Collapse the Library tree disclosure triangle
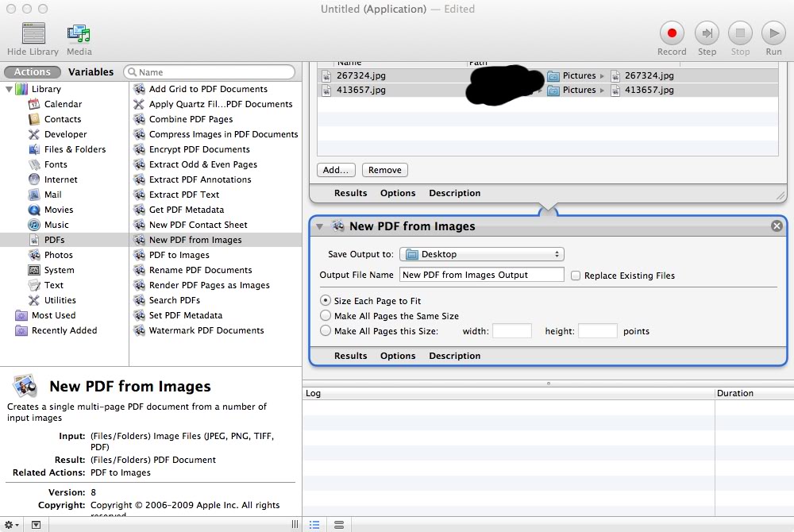 coord(9,89)
